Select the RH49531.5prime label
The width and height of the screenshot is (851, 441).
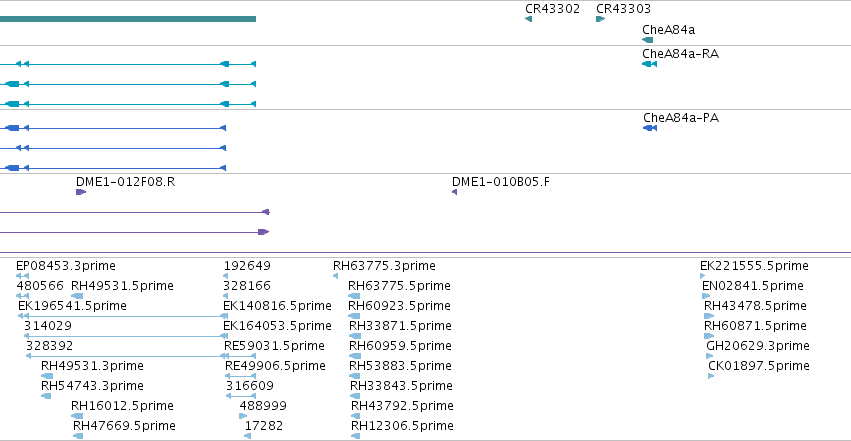[x=122, y=286]
